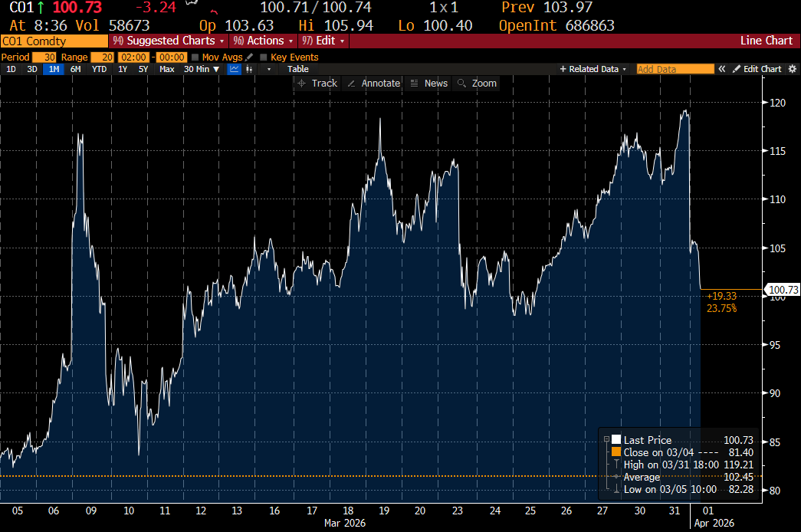The width and height of the screenshot is (801, 532).
Task: Switch to Table view
Action: (297, 69)
